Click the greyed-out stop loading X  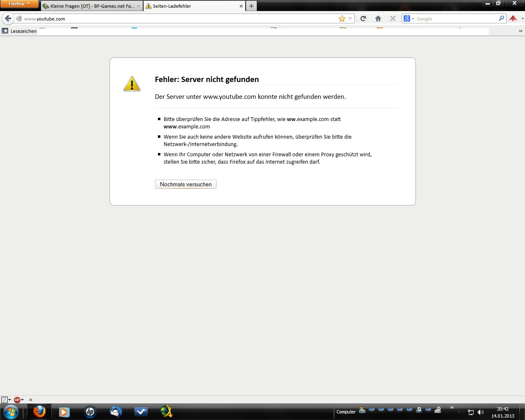pos(393,18)
